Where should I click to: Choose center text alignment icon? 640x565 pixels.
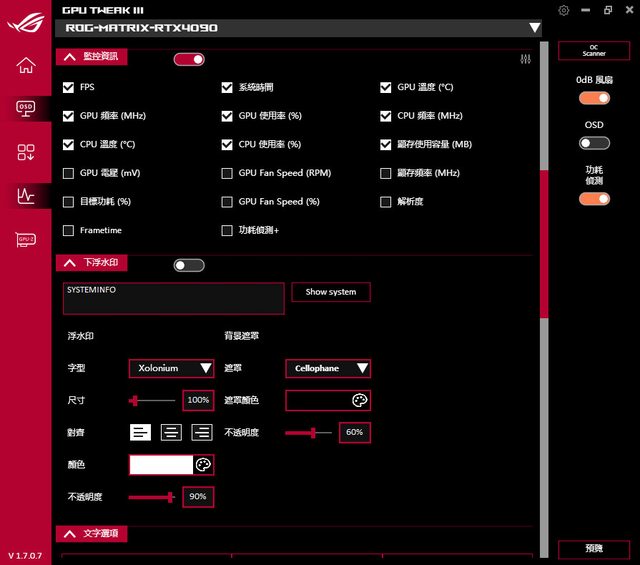(x=171, y=432)
